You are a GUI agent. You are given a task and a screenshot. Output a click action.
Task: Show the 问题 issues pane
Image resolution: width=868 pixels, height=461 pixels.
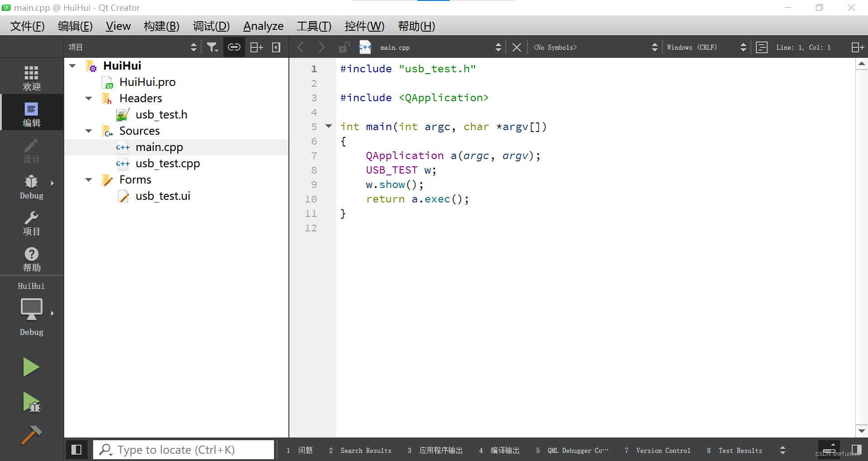[300, 450]
